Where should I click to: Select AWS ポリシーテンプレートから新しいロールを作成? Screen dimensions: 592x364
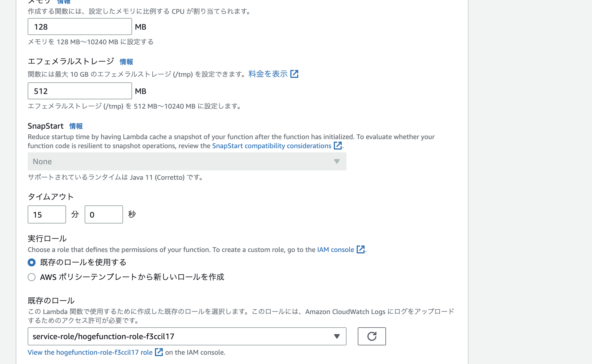(31, 277)
